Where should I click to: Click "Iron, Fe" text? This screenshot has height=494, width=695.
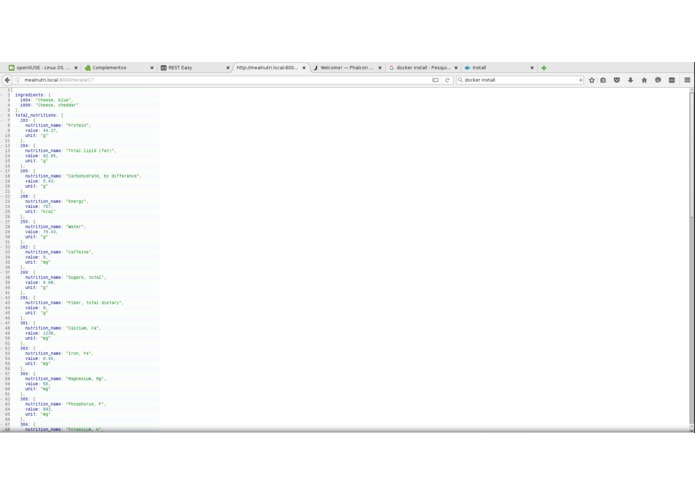(x=80, y=354)
